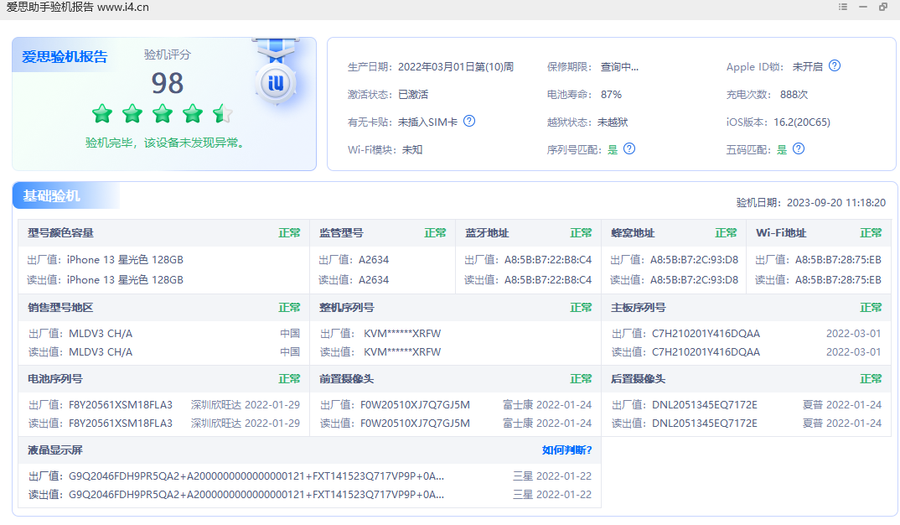Click the window title 爱思助手验机报告 www.i4.cn
900x525 pixels.
click(x=77, y=7)
